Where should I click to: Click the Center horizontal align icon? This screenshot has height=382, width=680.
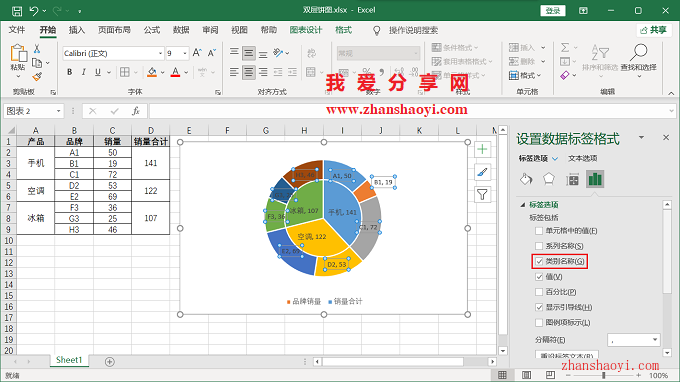coord(248,72)
